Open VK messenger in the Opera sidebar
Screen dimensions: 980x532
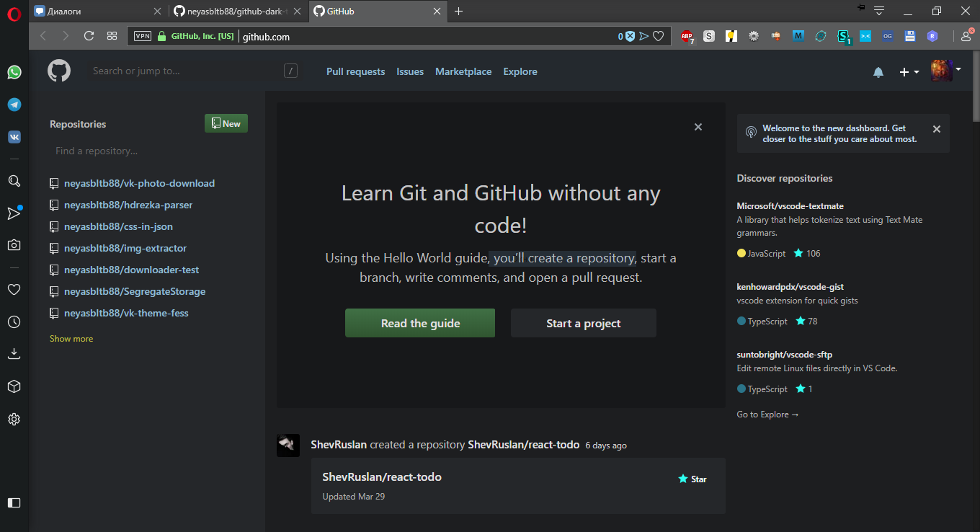14,137
